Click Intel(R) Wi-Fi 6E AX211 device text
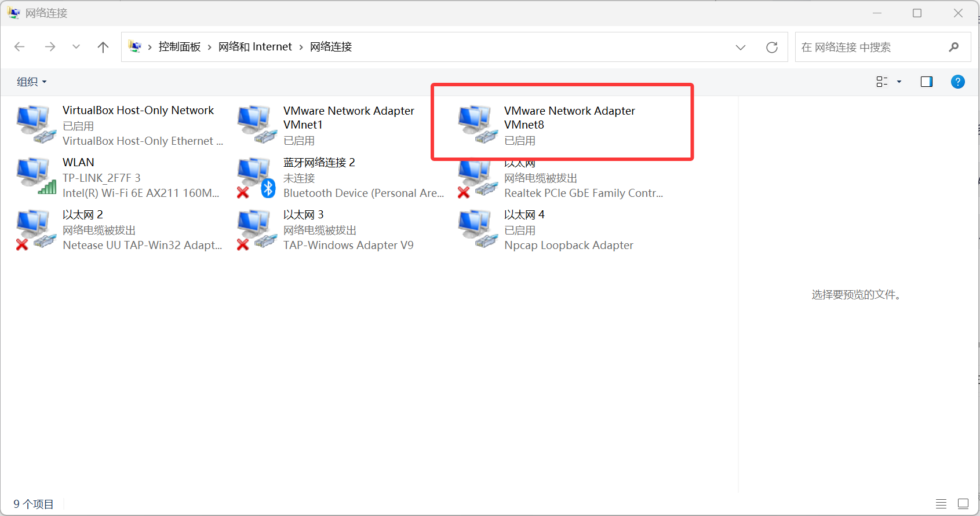Viewport: 980px width, 516px height. tap(141, 193)
